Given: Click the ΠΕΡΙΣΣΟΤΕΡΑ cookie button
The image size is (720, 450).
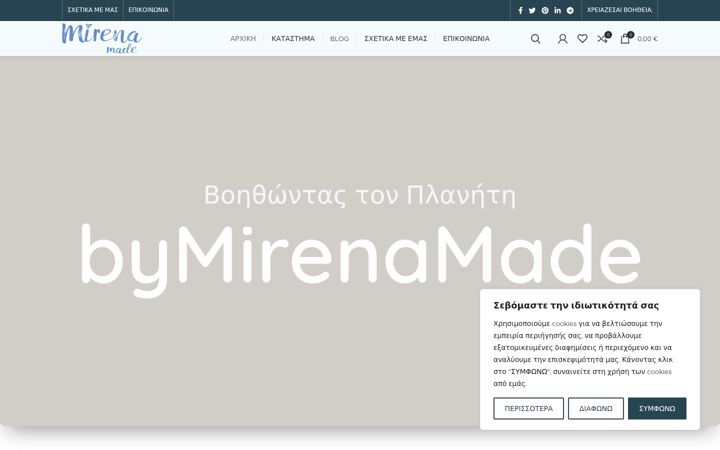Looking at the screenshot, I should coord(529,408).
